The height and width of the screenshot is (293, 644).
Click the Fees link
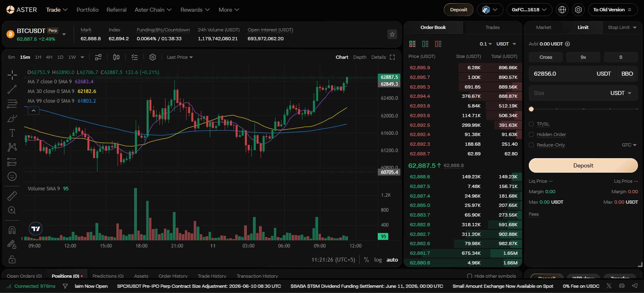534,214
